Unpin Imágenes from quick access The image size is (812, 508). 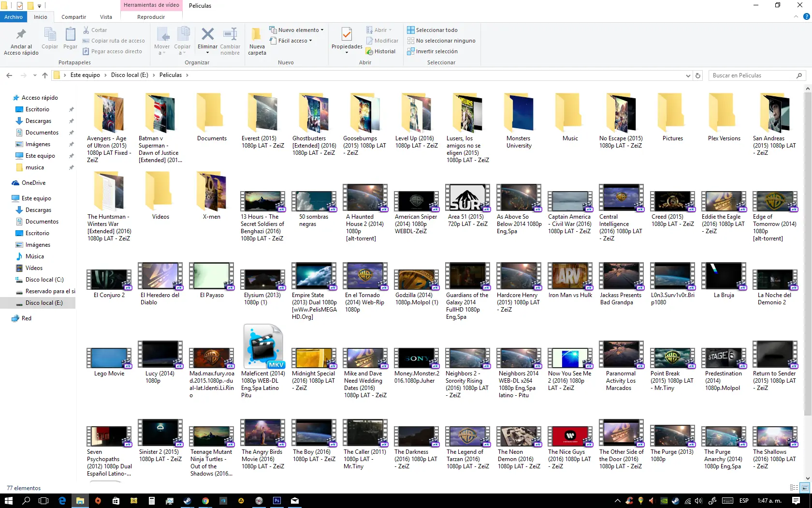pos(72,144)
